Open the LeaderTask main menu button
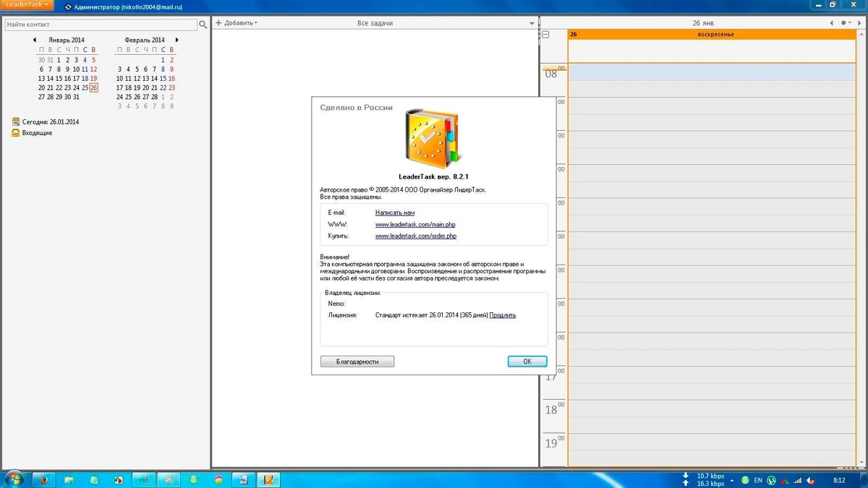The width and height of the screenshot is (868, 488). [x=27, y=4]
